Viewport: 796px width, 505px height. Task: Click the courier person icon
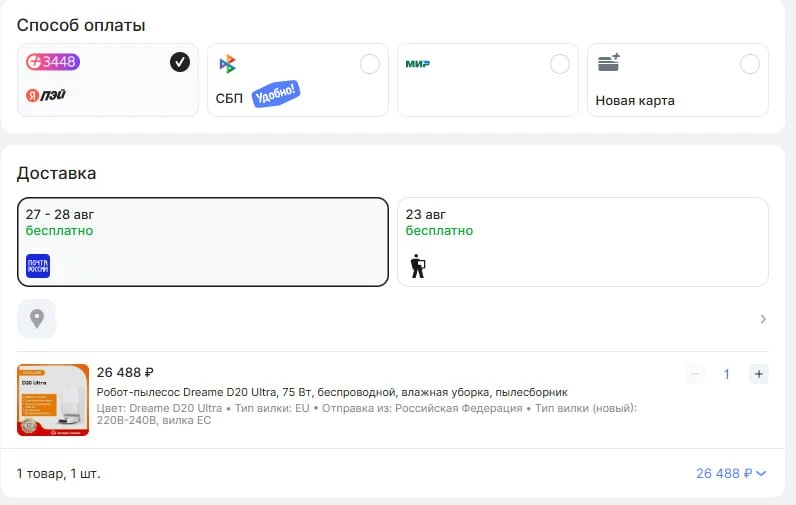417,265
